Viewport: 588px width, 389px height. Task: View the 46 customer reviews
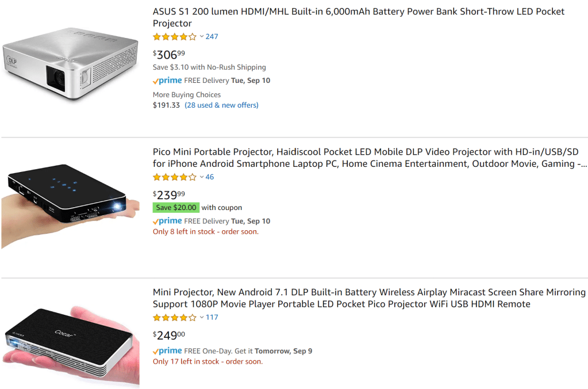tap(210, 177)
